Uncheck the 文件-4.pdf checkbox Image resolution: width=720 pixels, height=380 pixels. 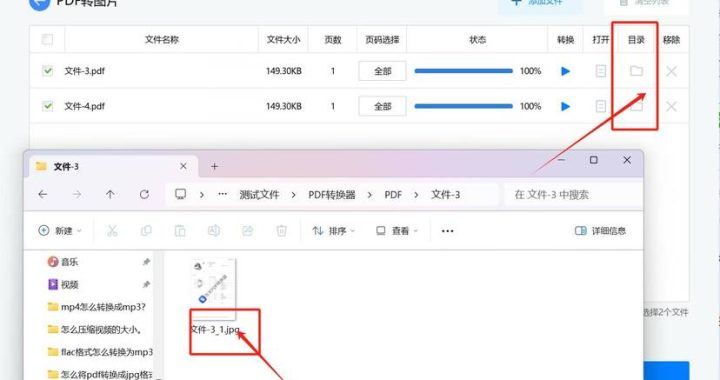(x=47, y=106)
